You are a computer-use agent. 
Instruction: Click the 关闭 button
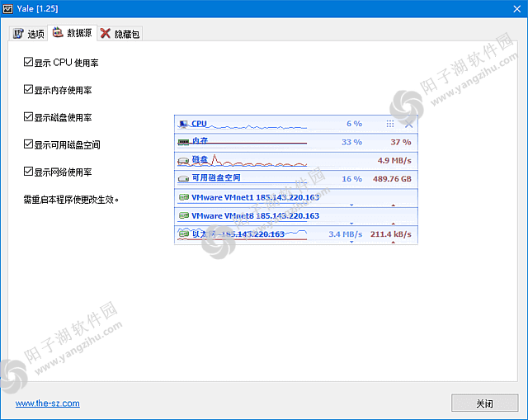484,403
